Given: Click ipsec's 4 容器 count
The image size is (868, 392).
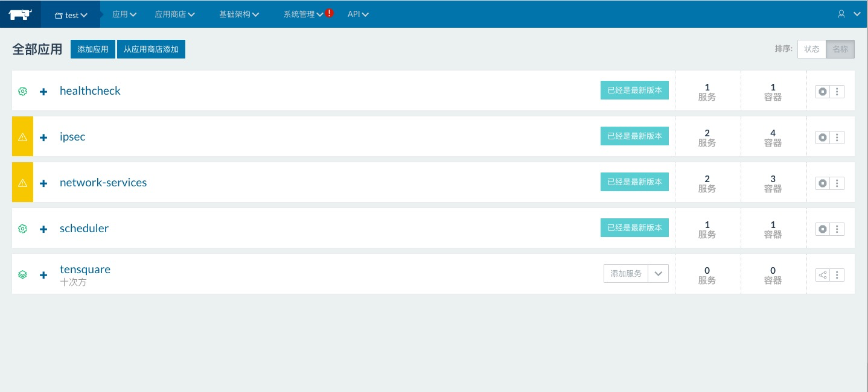Looking at the screenshot, I should [773, 138].
